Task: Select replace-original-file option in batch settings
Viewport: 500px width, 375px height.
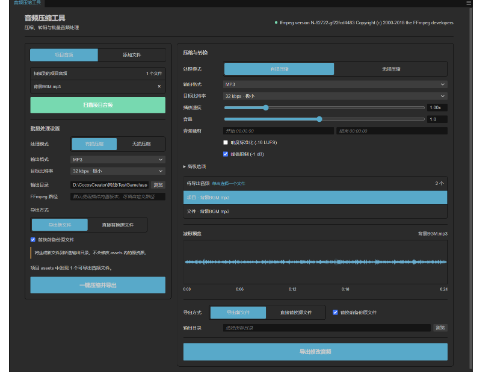Action: 117,225
